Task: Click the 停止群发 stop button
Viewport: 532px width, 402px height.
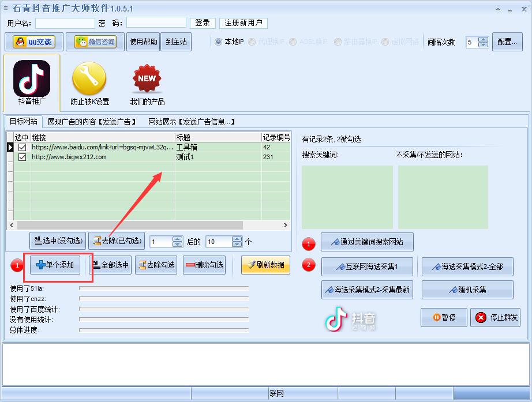Action: click(495, 318)
